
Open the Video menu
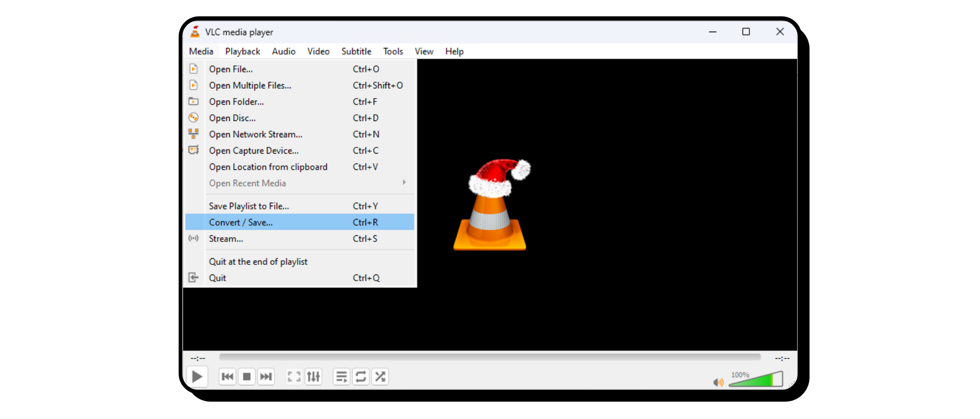(318, 51)
